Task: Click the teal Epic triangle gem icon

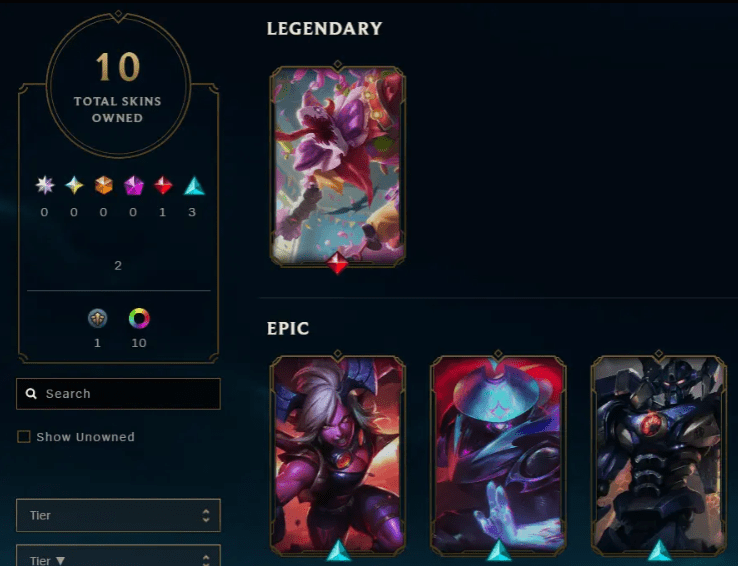Action: [x=194, y=186]
